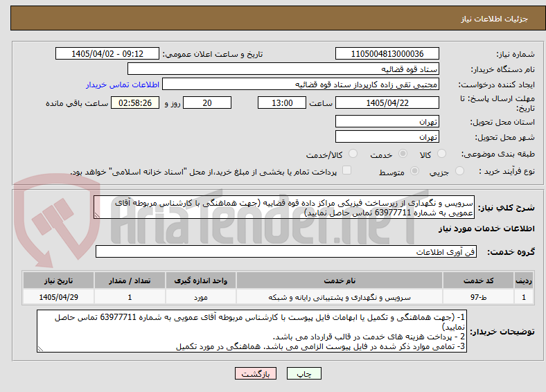546x392 pixels.
Task: Click the ردیف column header
Action: 524,280
